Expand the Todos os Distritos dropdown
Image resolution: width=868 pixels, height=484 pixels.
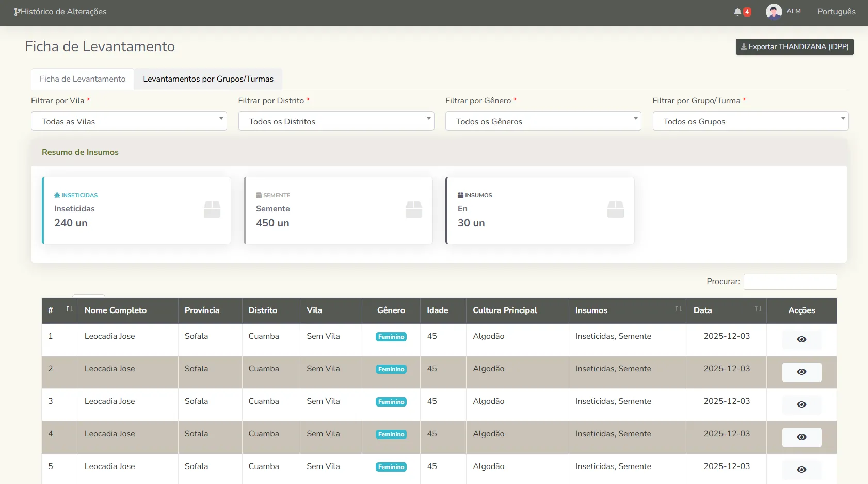[336, 121]
